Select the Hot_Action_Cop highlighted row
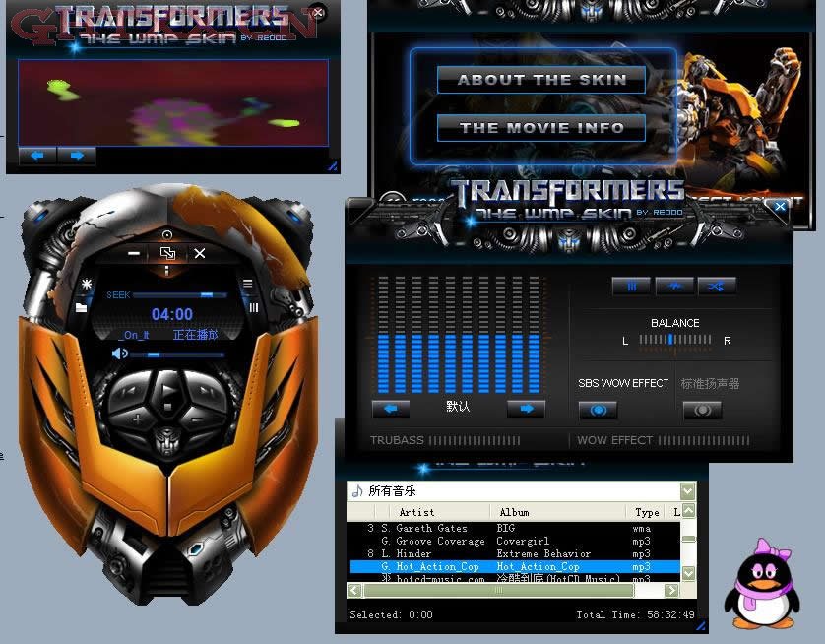 [x=514, y=566]
